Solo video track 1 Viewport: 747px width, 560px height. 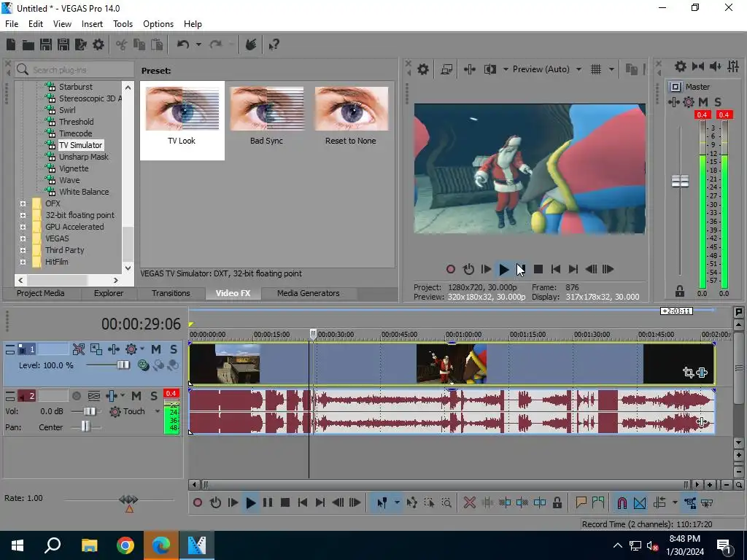tap(174, 349)
